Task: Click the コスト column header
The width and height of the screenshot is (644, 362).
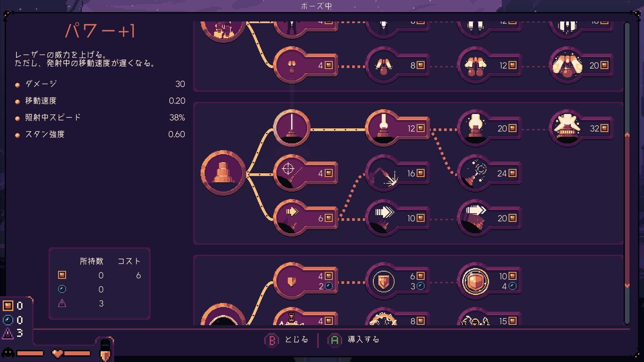Action: tap(129, 261)
